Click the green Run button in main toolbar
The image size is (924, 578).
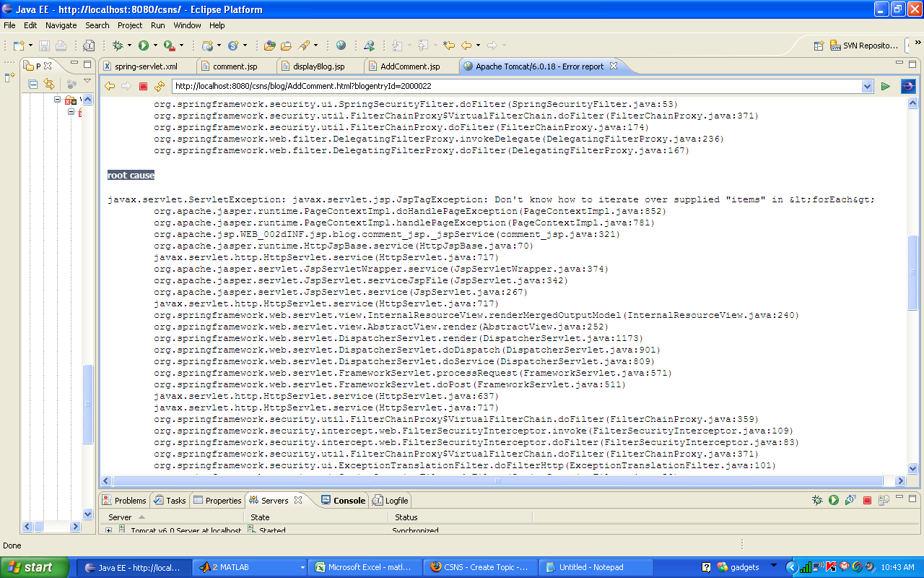[144, 46]
